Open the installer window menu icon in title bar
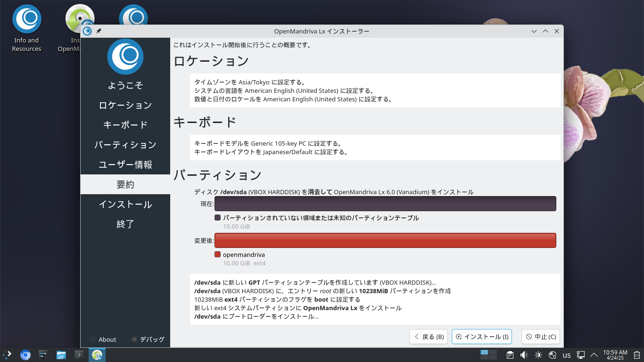This screenshot has width=644, height=362. (x=87, y=31)
